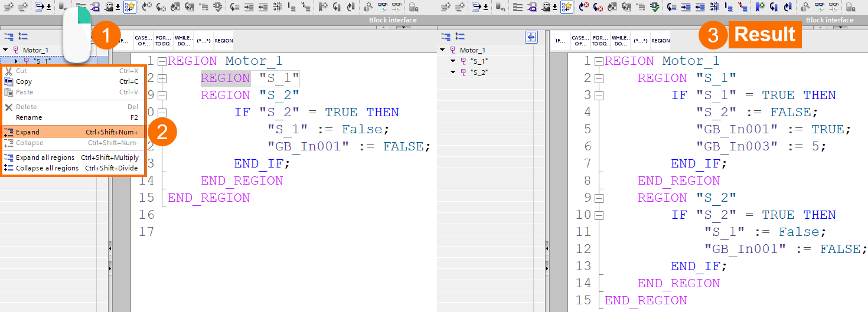Insert IF favorite in Result view
Viewport: 868px width, 312px height.
[560, 41]
